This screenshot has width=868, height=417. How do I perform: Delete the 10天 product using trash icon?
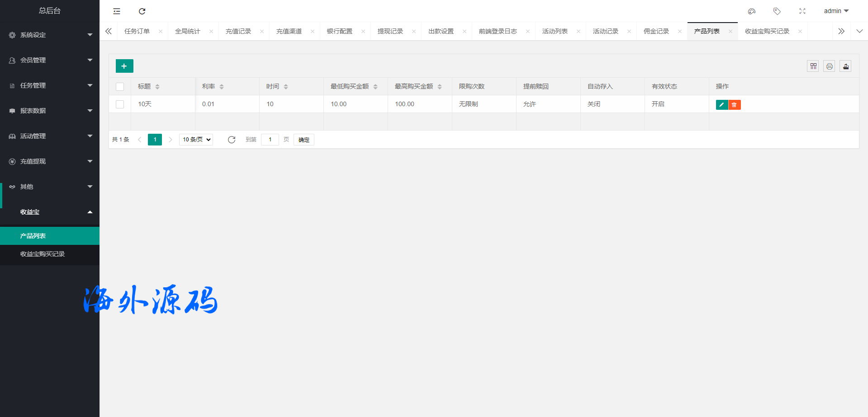tap(735, 105)
